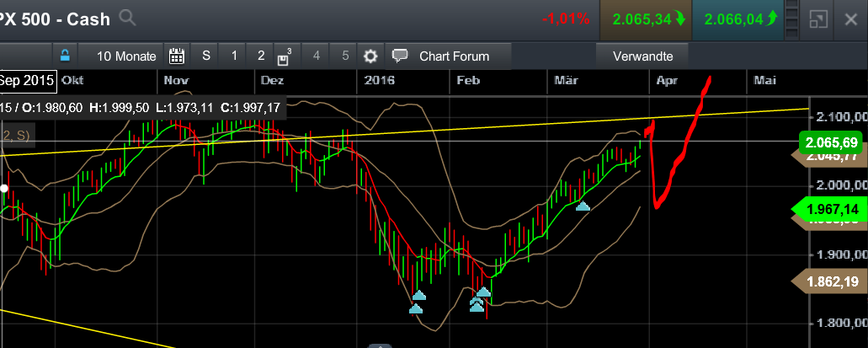Select chart layout S
868x348 pixels.
click(x=206, y=56)
